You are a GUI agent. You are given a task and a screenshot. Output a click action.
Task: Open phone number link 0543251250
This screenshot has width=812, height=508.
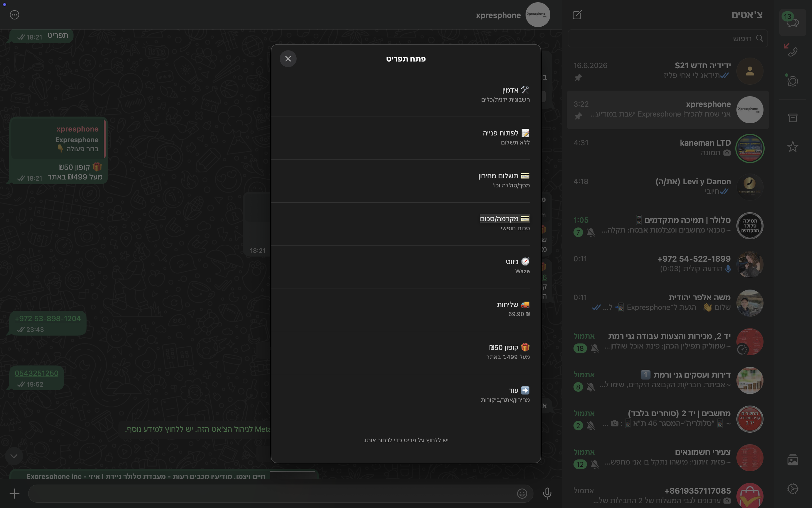(36, 373)
